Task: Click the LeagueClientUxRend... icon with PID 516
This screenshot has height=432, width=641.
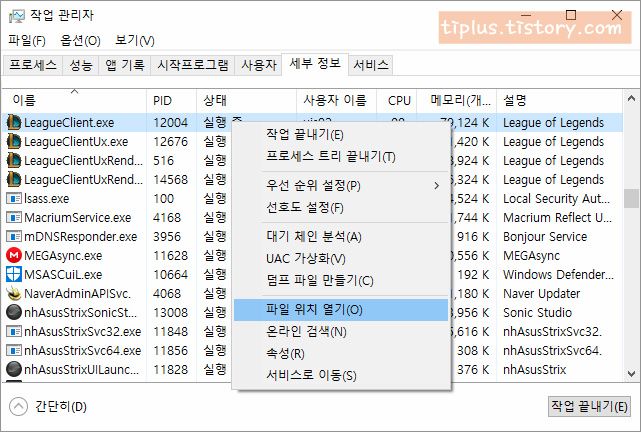Action: point(14,160)
